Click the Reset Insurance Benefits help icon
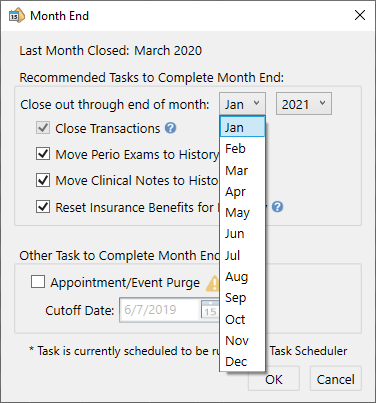376x403 pixels. [x=277, y=207]
